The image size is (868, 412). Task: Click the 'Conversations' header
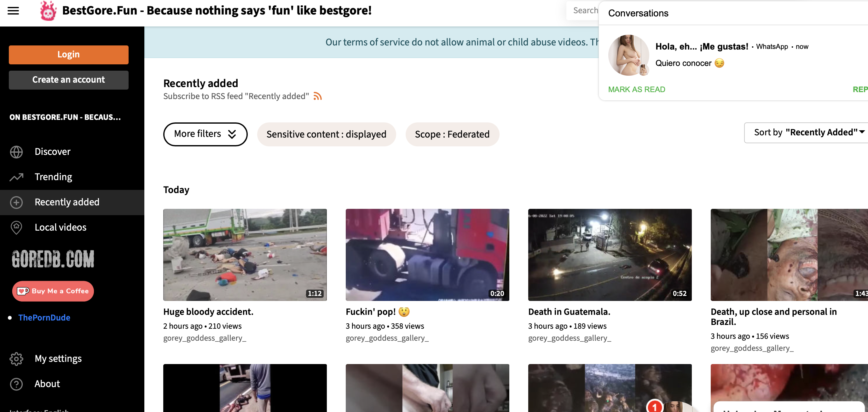[638, 13]
